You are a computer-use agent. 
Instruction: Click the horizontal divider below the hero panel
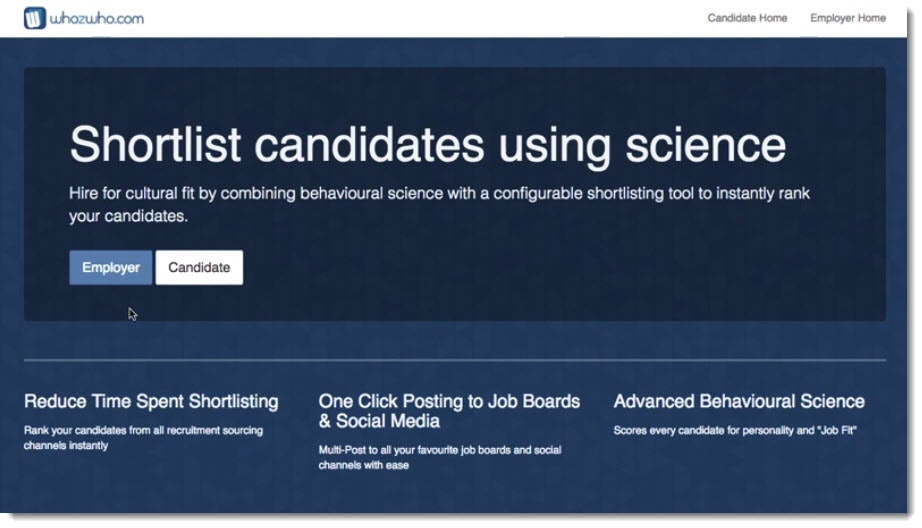point(455,359)
